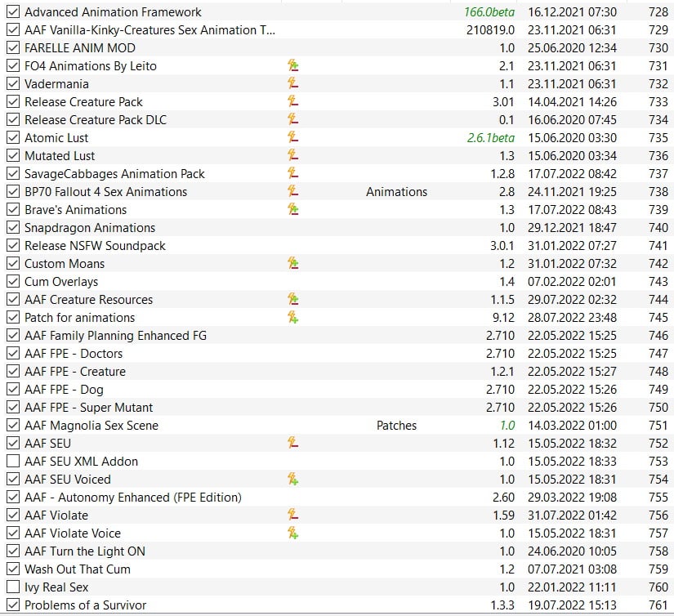Image resolution: width=674 pixels, height=616 pixels.
Task: Uncheck Snapdragon Animations mod
Action: 13,228
